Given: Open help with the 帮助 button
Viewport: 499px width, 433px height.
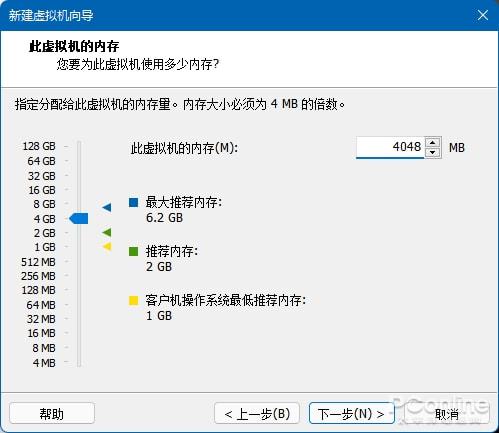Looking at the screenshot, I should coord(52,414).
